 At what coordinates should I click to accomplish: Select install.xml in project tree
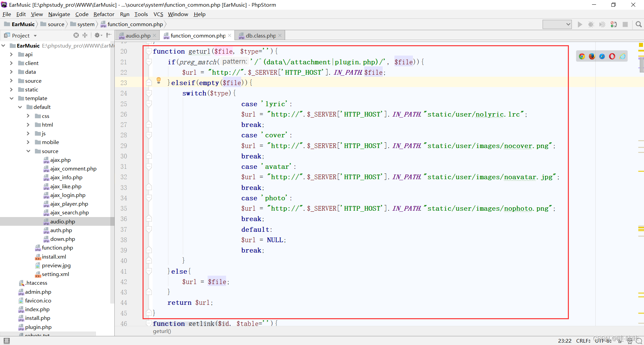pos(54,257)
